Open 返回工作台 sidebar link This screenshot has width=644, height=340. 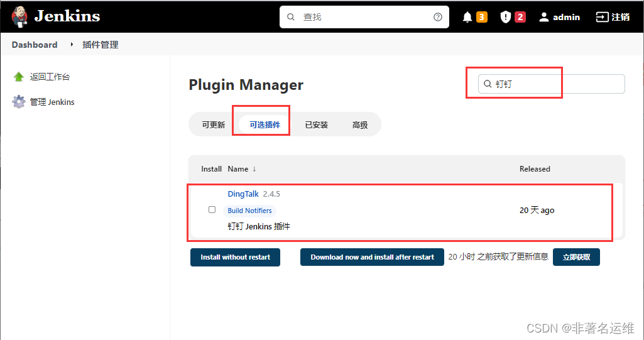(50, 77)
